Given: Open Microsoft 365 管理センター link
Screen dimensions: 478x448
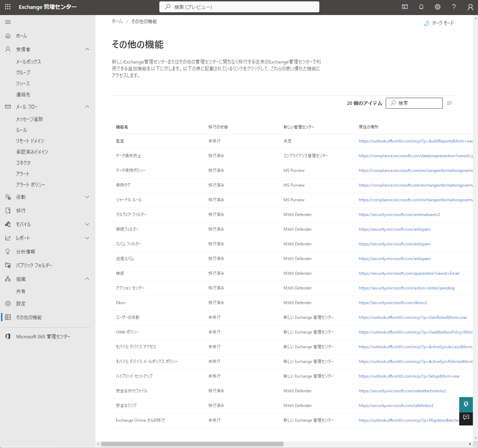Looking at the screenshot, I should click(x=43, y=337).
